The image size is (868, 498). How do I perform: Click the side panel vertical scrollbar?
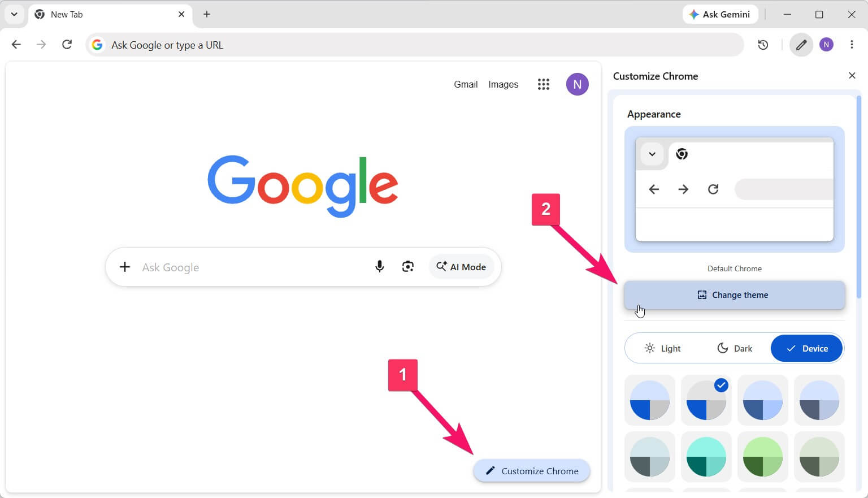pyautogui.click(x=859, y=197)
